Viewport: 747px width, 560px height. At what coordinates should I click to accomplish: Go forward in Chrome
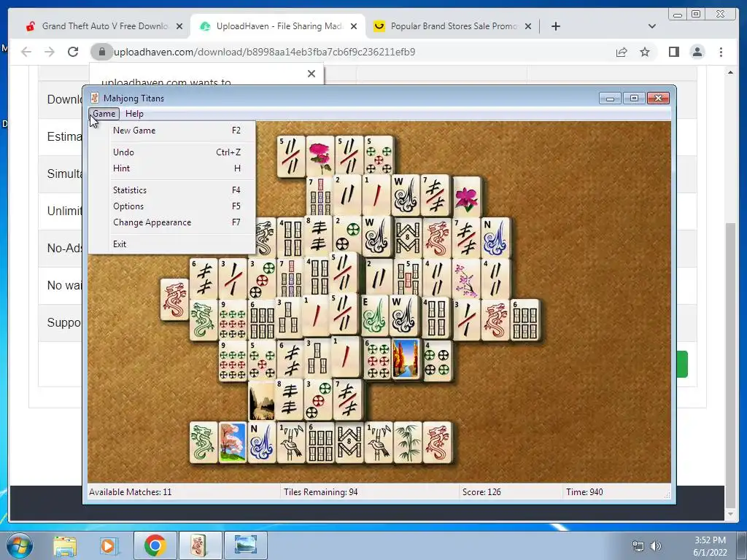[50, 52]
